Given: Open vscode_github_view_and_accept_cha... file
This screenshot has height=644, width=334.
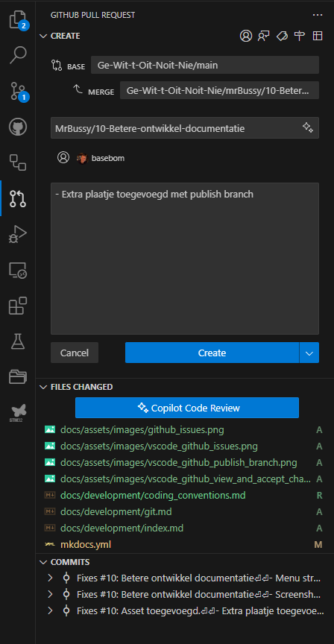Looking at the screenshot, I should pos(186,479).
